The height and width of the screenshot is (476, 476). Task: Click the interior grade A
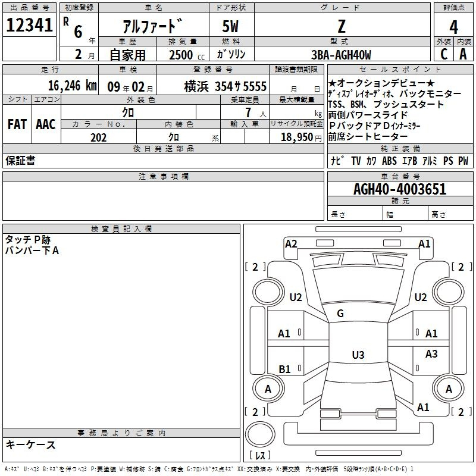pos(463,54)
